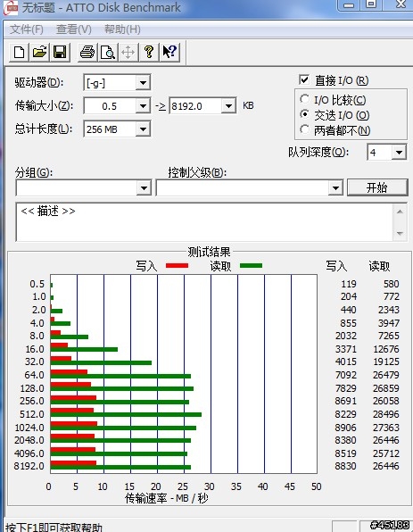This screenshot has height=532, width=413.
Task: Click the read value 580
Action: coord(392,284)
